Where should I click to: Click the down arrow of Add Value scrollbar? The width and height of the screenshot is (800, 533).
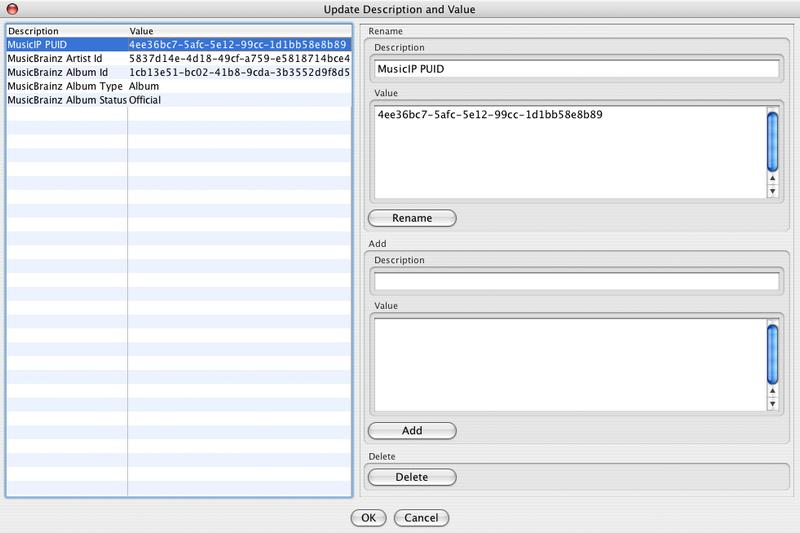point(772,404)
